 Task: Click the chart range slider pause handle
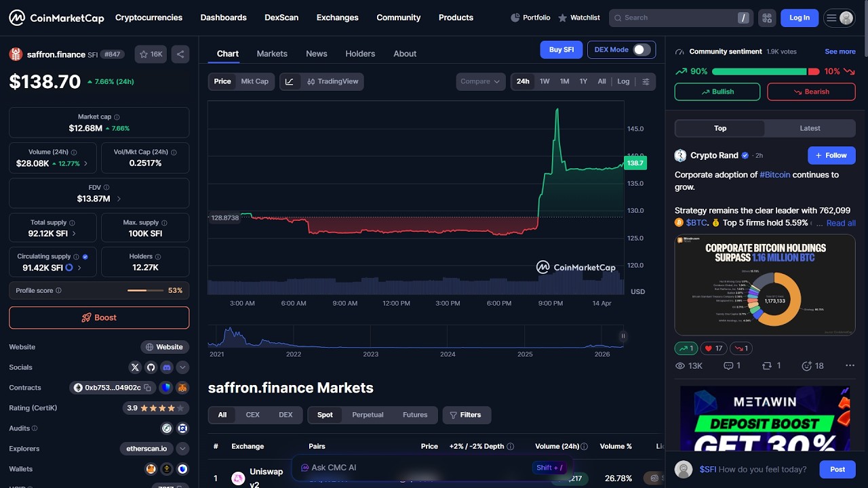623,335
